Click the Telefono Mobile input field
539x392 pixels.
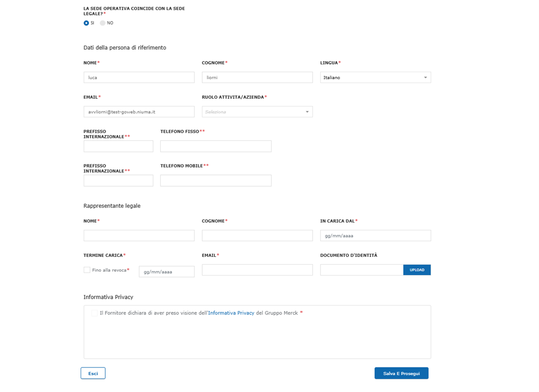coord(216,181)
